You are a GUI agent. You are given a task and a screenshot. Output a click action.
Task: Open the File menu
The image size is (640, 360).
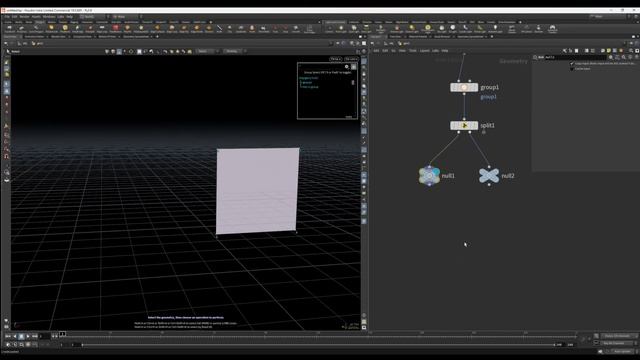[x=7, y=17]
